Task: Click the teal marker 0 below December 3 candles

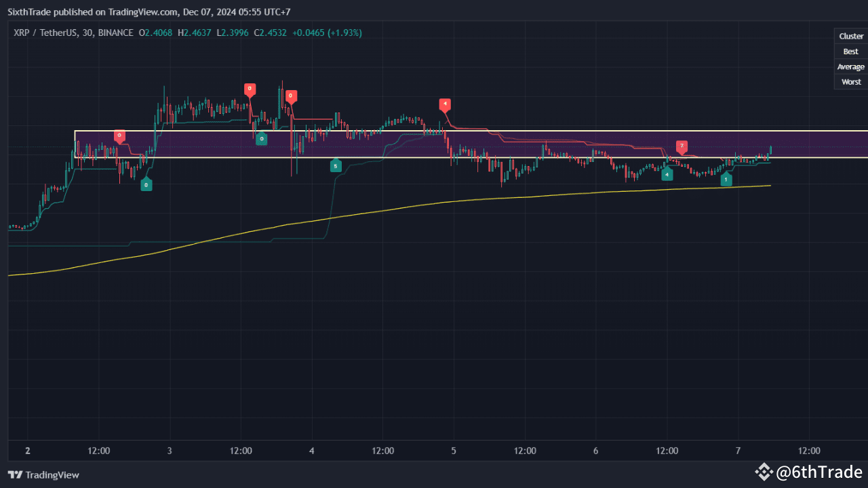Action: point(146,184)
